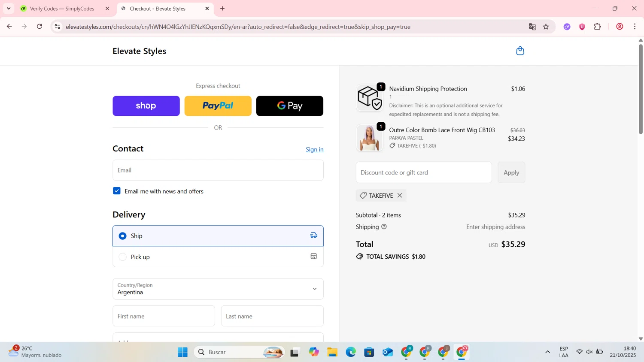Click the Ship delivery truck icon
The height and width of the screenshot is (362, 644).
314,235
